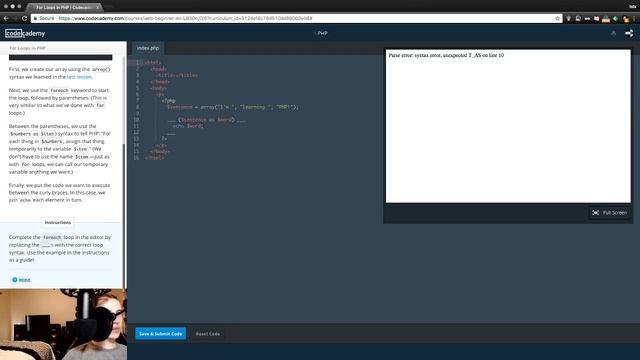Click the Full Screen expand arrows icon
This screenshot has height=360, width=640.
[596, 213]
